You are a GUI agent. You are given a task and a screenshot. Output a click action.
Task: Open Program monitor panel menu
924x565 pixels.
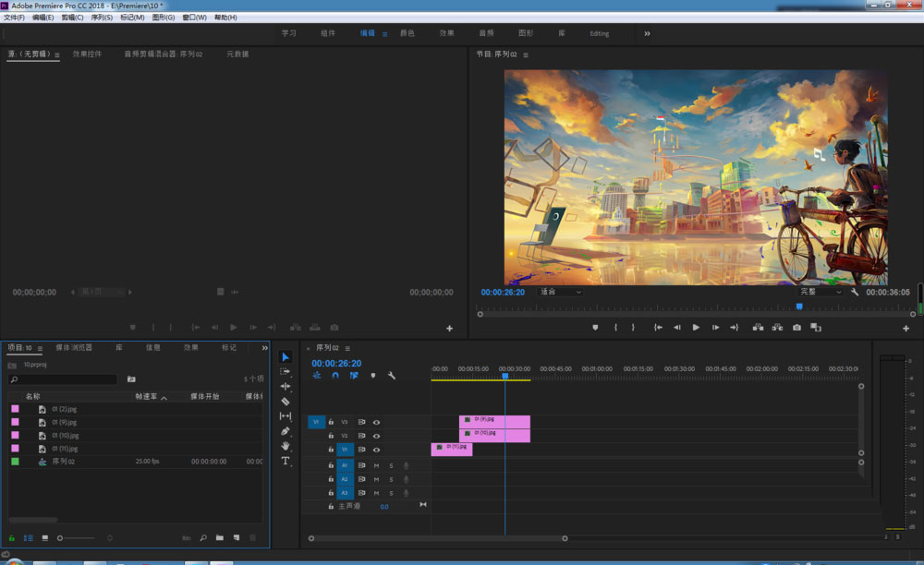coord(526,54)
